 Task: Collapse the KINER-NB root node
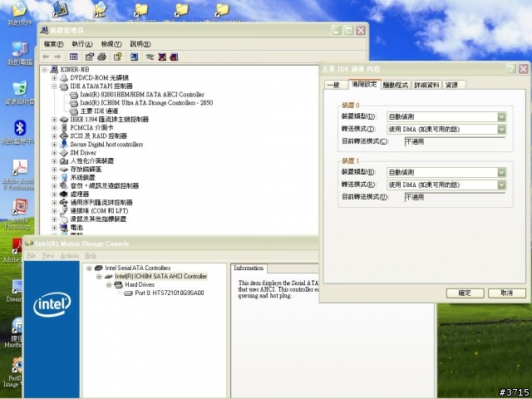coord(44,70)
